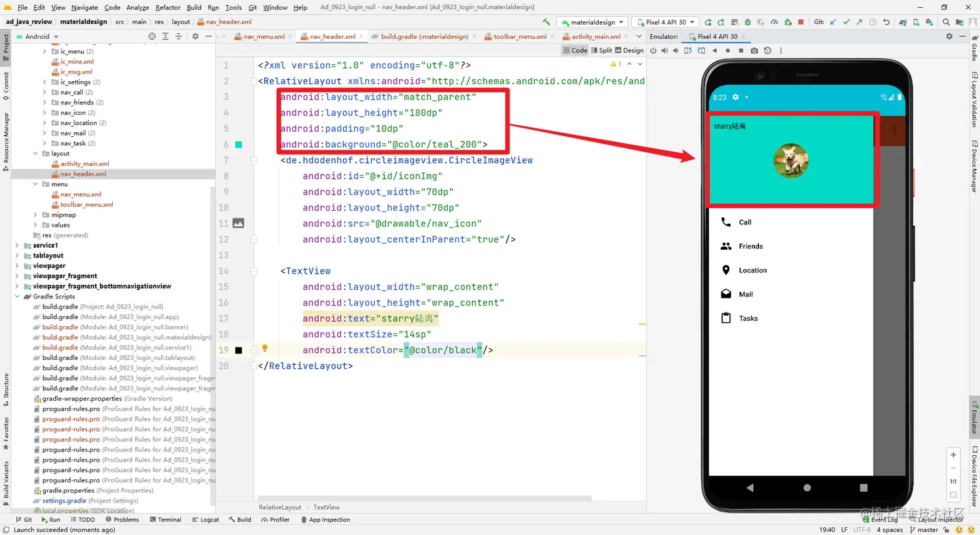Tap the dog avatar in drawer header

click(791, 160)
